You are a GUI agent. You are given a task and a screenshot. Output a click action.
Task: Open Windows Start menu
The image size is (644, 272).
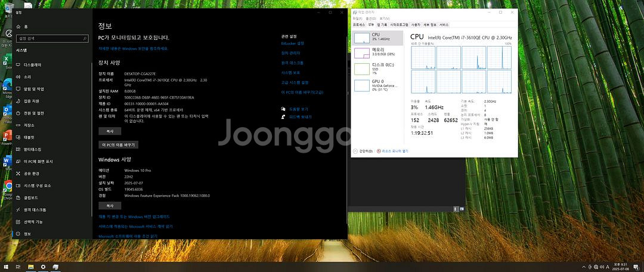6,267
